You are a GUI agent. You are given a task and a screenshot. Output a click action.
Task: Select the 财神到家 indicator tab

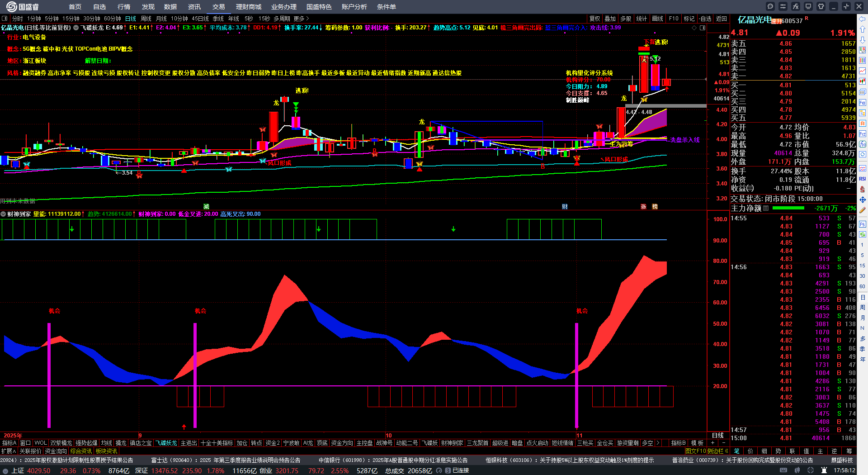(x=452, y=443)
